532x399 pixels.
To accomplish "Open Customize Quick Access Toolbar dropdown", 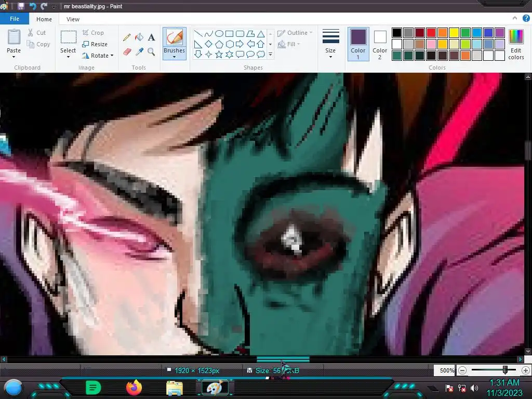I will click(x=54, y=6).
